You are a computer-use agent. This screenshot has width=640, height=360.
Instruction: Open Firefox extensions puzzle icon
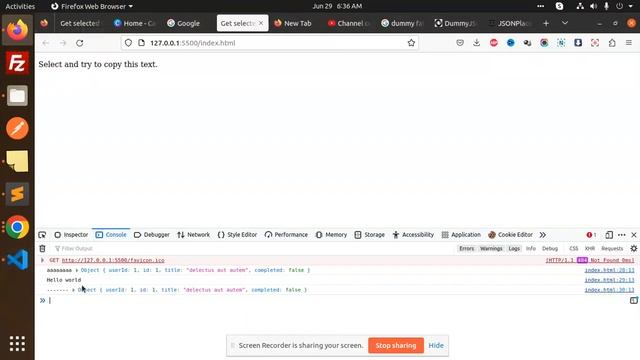click(612, 43)
